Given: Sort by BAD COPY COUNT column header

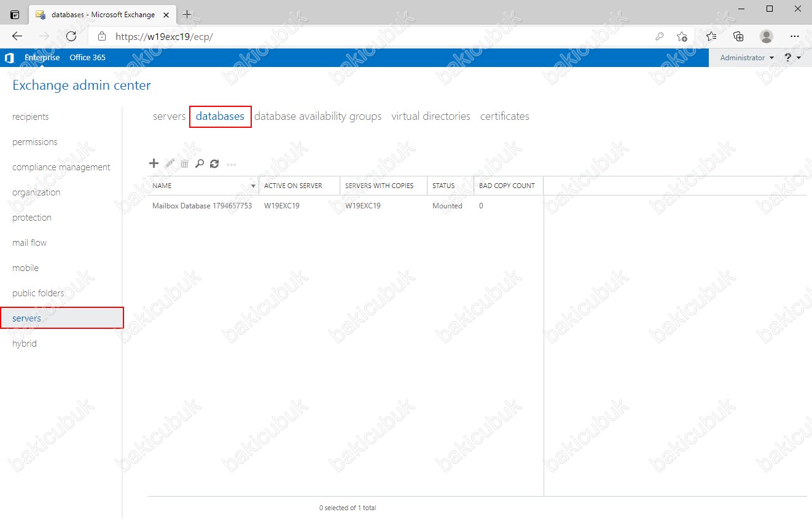Looking at the screenshot, I should (x=508, y=186).
